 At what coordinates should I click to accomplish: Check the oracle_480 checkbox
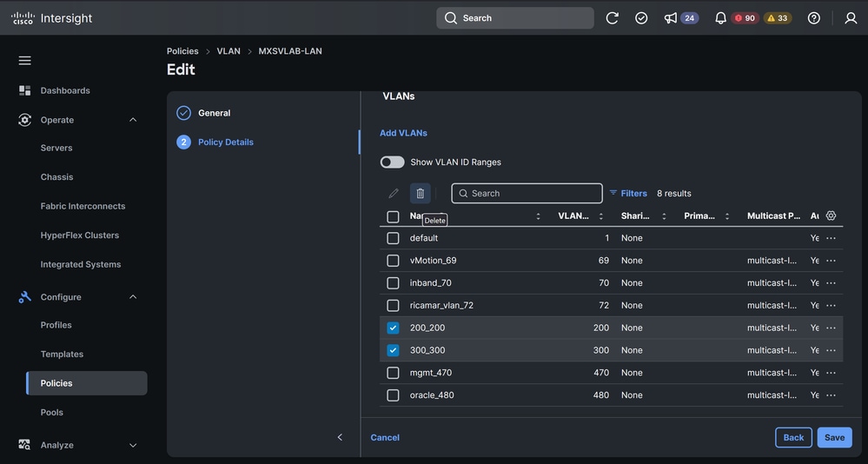[x=393, y=394]
